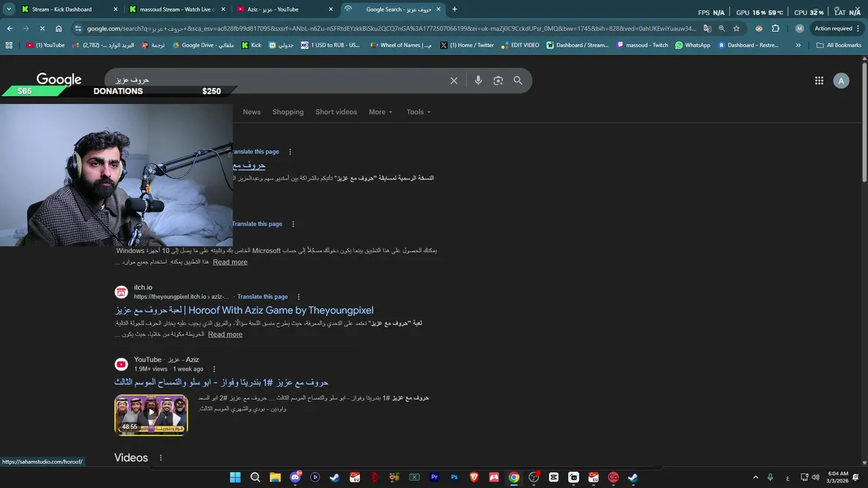Launch Premiere Pro from the taskbar
The width and height of the screenshot is (868, 488).
435,477
